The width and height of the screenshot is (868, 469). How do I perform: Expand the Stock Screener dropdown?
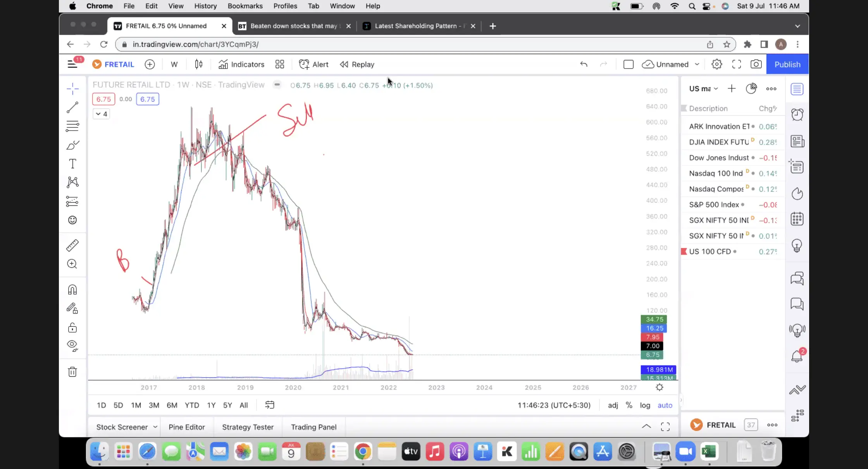(x=155, y=427)
